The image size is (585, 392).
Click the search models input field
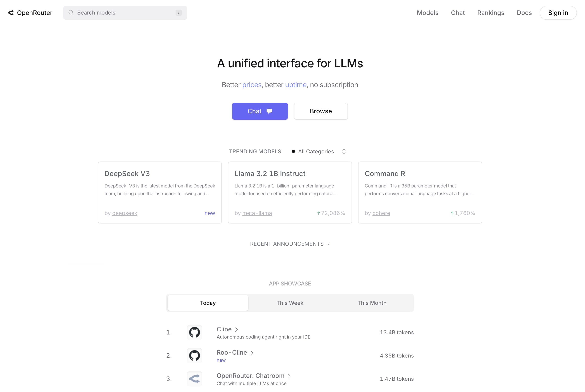(x=125, y=12)
